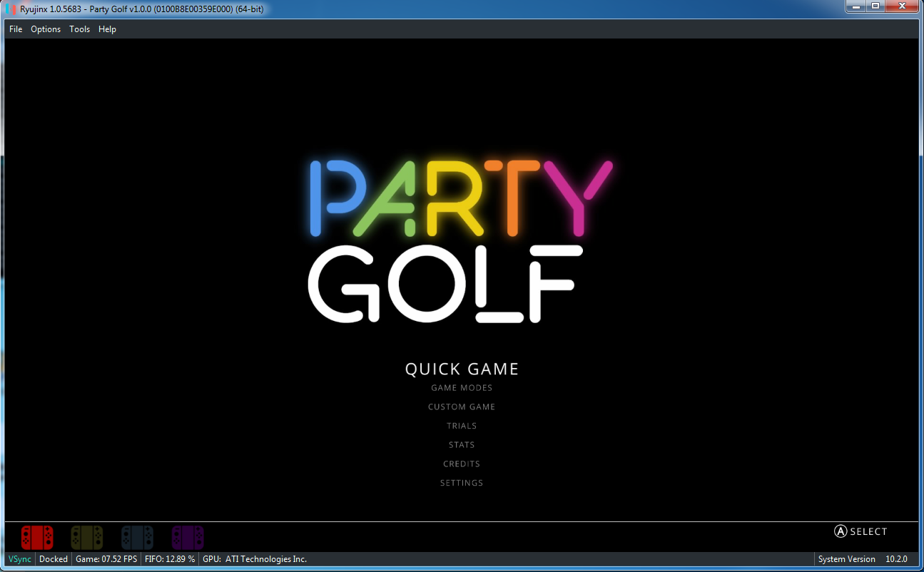Open the GAME MODES option
Screen dimensions: 924x572
click(462, 387)
